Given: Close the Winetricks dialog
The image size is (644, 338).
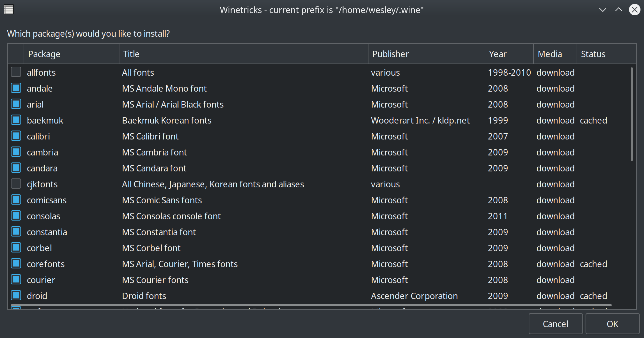Looking at the screenshot, I should click(634, 10).
